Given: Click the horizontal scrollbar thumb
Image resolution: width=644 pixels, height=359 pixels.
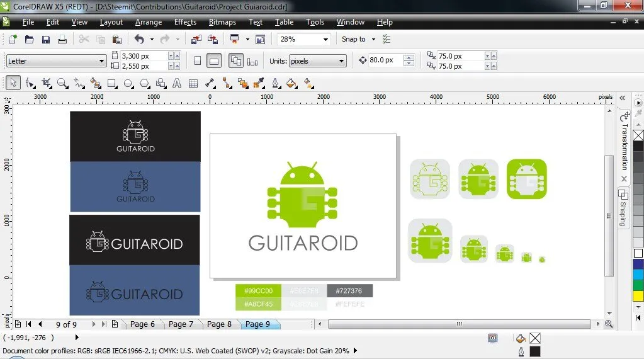Looking at the screenshot, I should 459,324.
